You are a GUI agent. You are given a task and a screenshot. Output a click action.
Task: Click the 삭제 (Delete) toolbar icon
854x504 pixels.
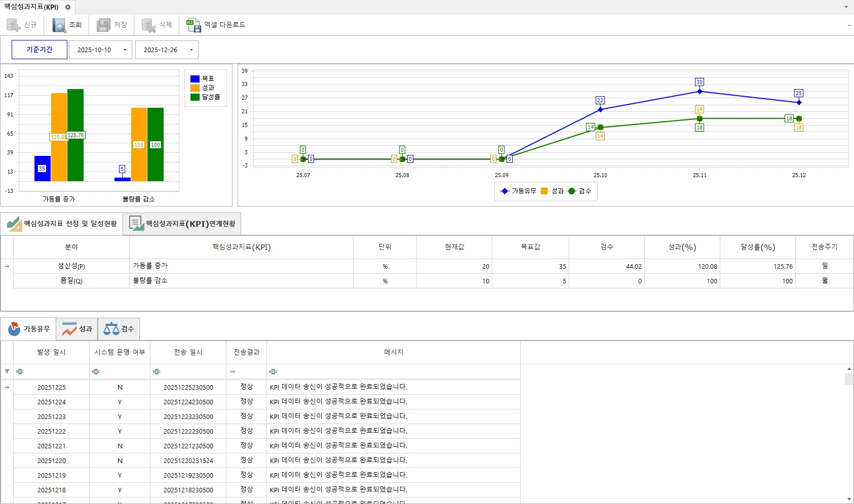pos(148,25)
